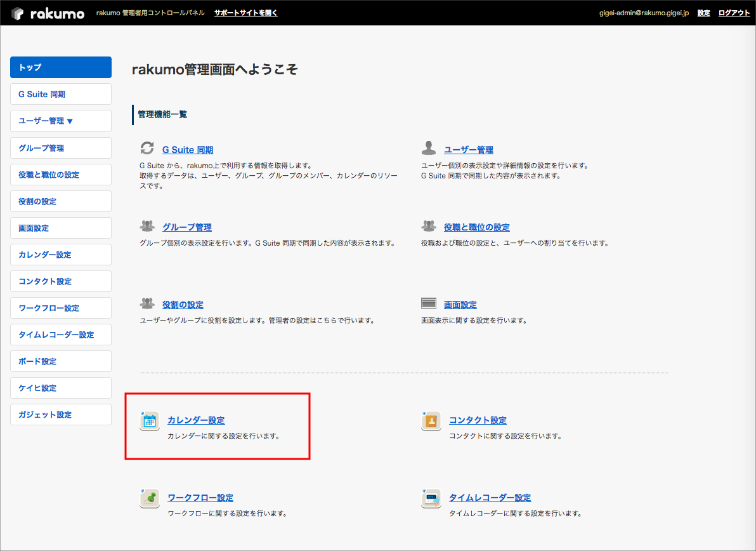Viewport: 756px width, 551px height.
Task: Open the ユーザー管理 main link
Action: [x=469, y=150]
